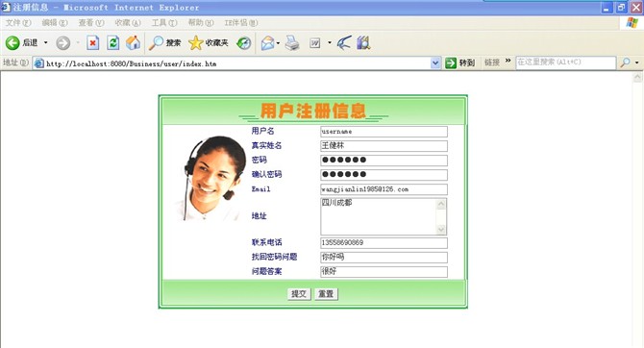Click the 找回密码问题 label
644x348 pixels.
pyautogui.click(x=274, y=257)
